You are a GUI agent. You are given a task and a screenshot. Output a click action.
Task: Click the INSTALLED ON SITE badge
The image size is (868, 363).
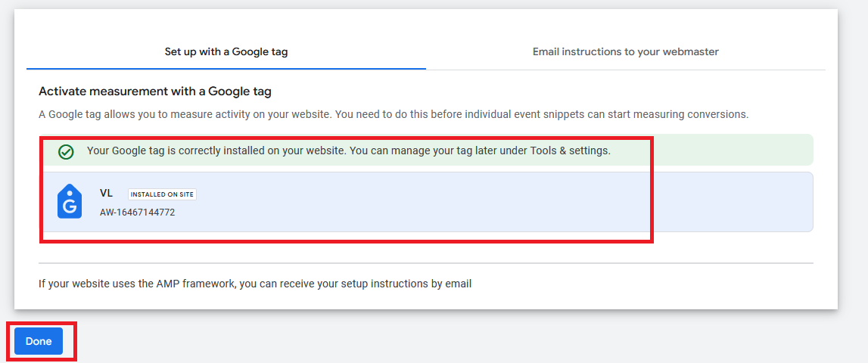(162, 194)
